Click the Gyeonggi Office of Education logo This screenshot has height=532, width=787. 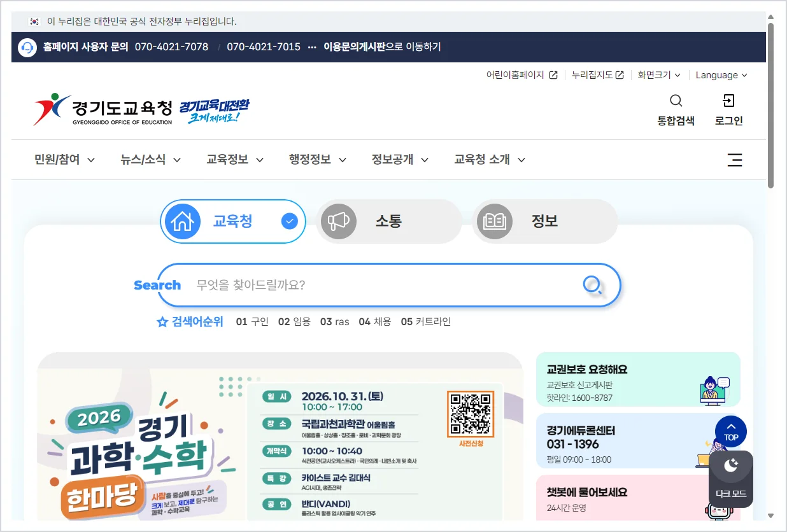click(x=103, y=109)
